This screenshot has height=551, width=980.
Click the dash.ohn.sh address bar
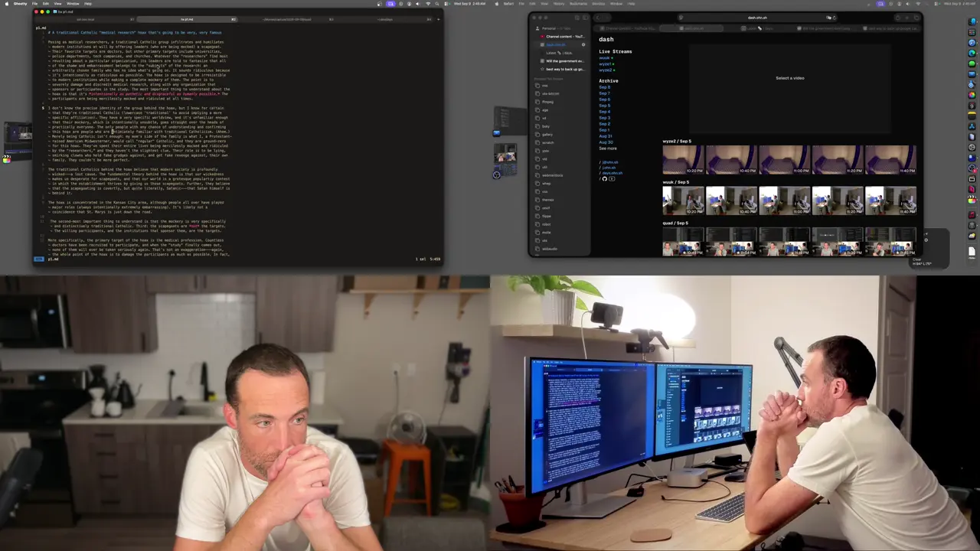[x=757, y=17]
